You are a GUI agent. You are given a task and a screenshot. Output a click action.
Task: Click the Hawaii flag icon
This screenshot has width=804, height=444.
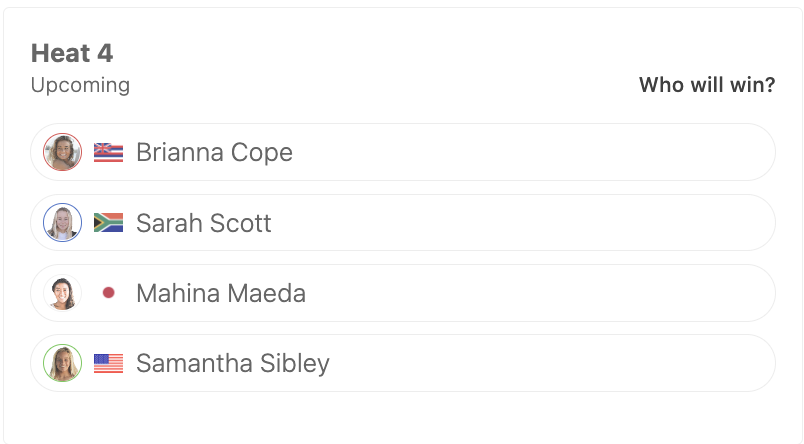[x=108, y=152]
